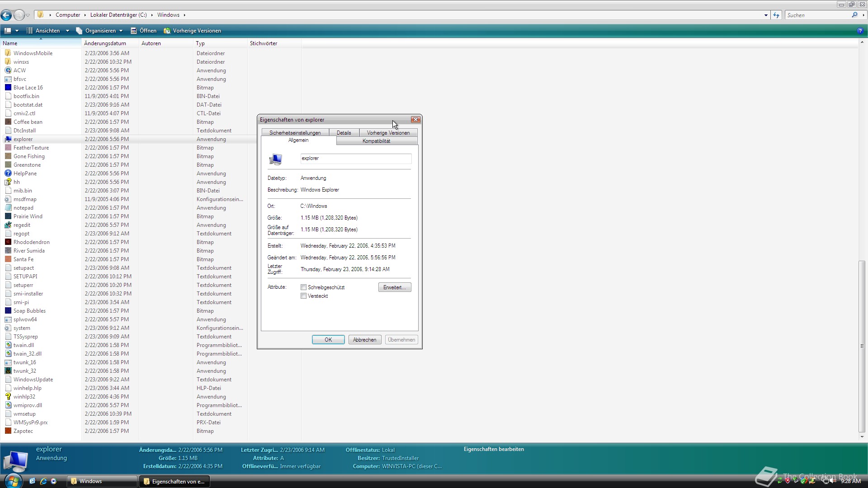This screenshot has height=488, width=868.
Task: Select the Blue Lace 16 bitmap icon
Action: [8, 88]
